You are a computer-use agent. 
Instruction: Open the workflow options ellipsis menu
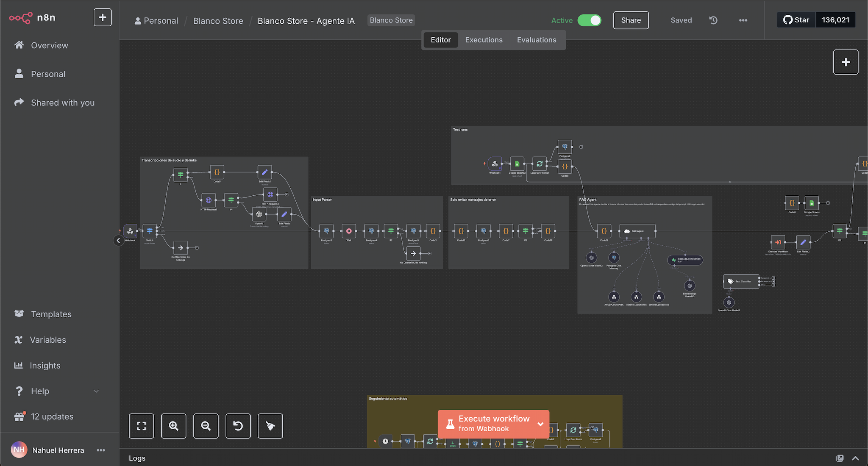[743, 20]
